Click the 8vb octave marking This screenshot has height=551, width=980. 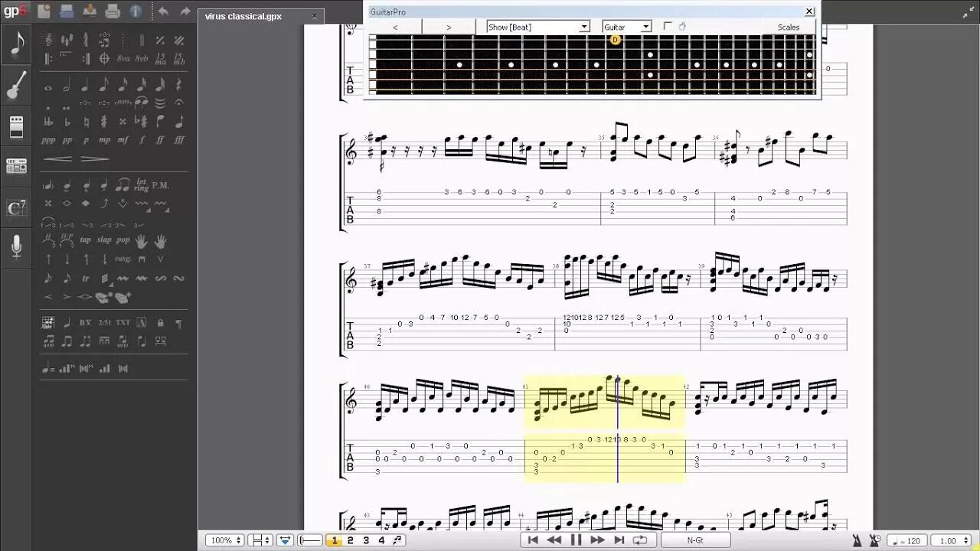point(142,58)
